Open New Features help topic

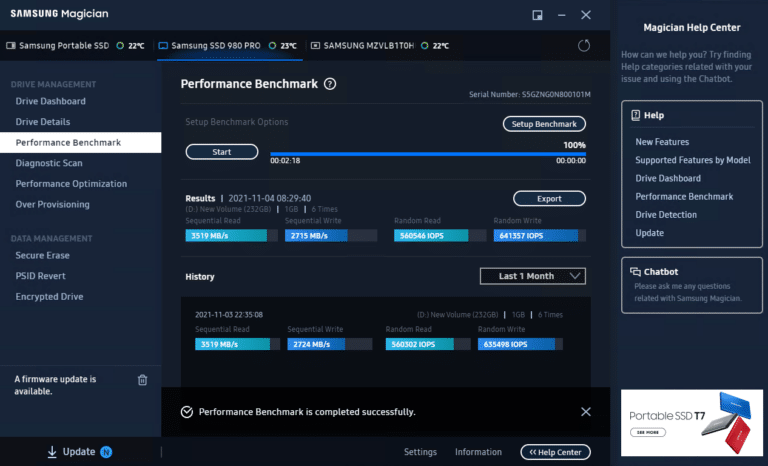tap(662, 142)
